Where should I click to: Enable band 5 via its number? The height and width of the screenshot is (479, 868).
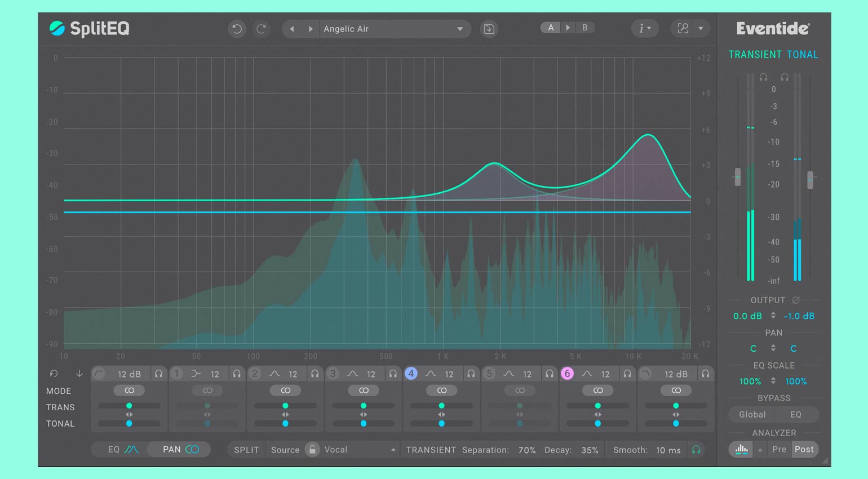[489, 374]
